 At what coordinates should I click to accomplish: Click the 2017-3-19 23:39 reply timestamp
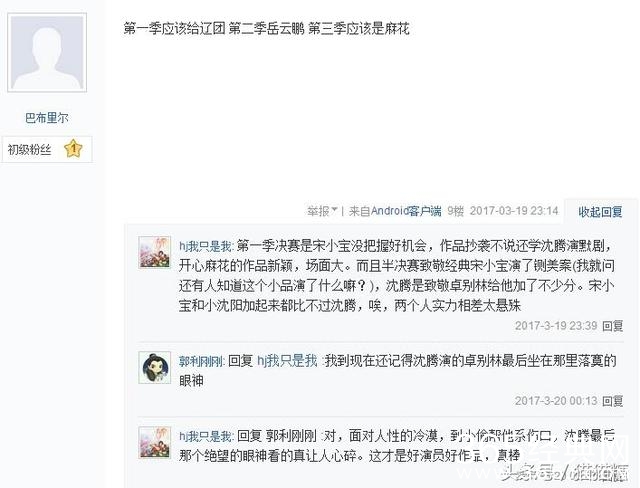[556, 326]
